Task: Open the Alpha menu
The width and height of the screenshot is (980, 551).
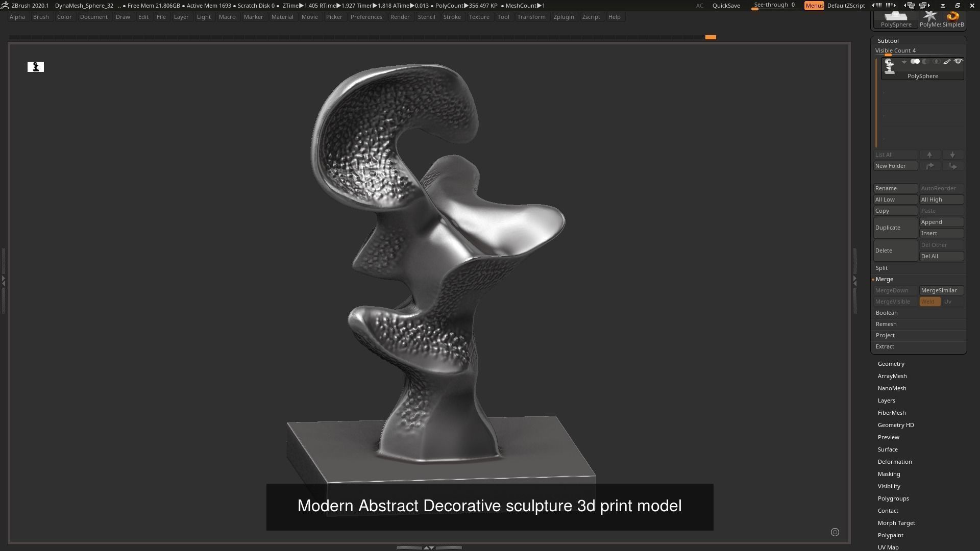Action: pyautogui.click(x=17, y=17)
